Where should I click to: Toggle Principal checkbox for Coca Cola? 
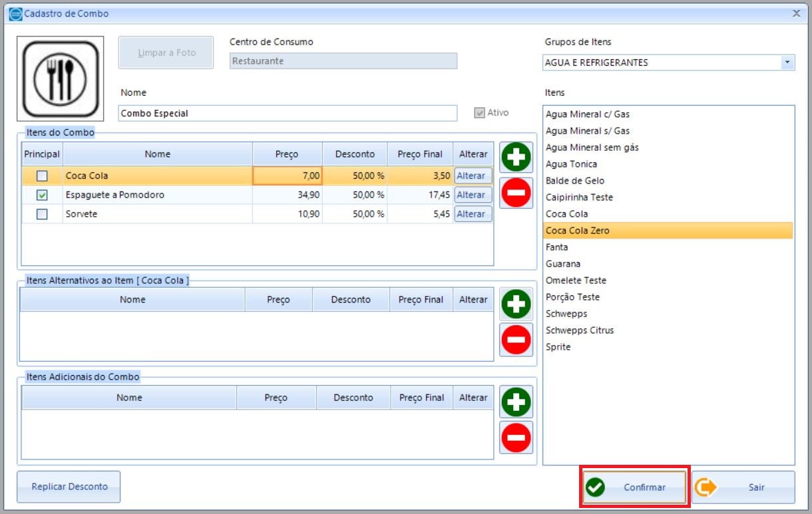(42, 176)
